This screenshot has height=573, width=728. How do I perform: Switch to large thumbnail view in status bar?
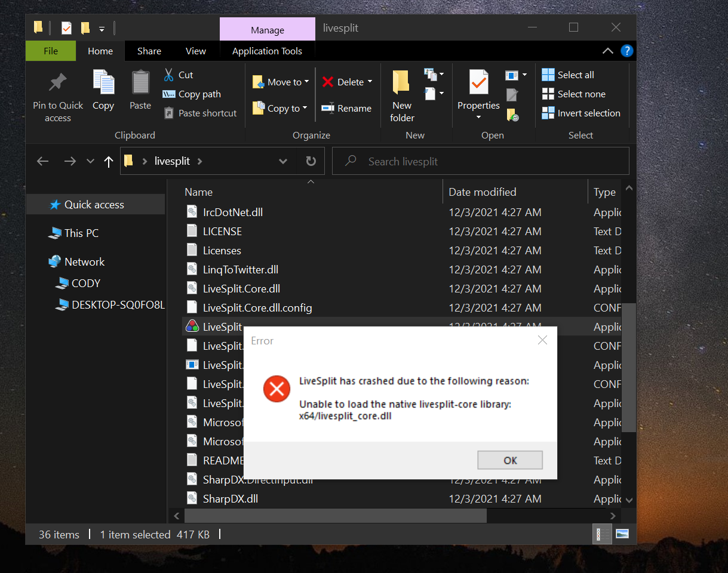pos(622,534)
